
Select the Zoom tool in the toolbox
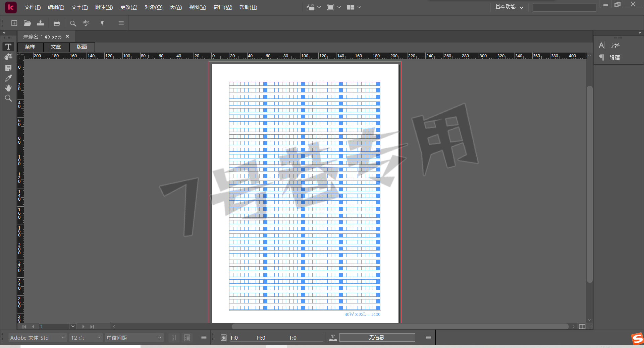pyautogui.click(x=8, y=98)
